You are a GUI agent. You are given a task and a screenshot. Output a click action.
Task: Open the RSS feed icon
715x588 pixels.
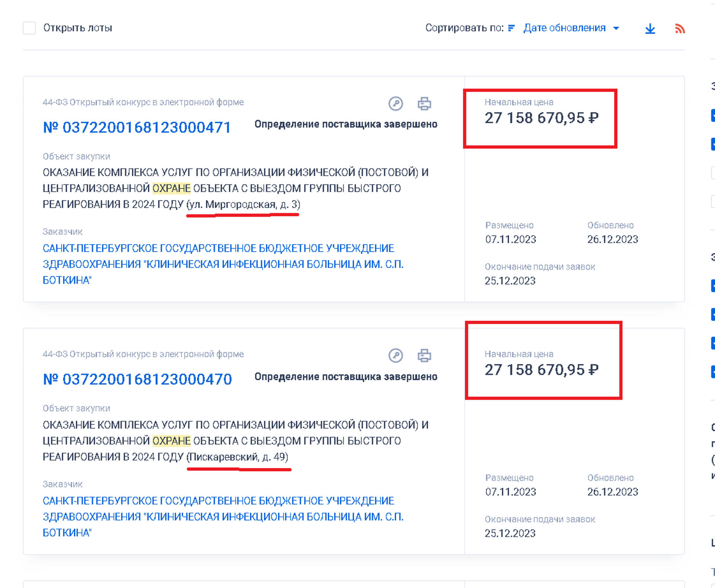680,28
